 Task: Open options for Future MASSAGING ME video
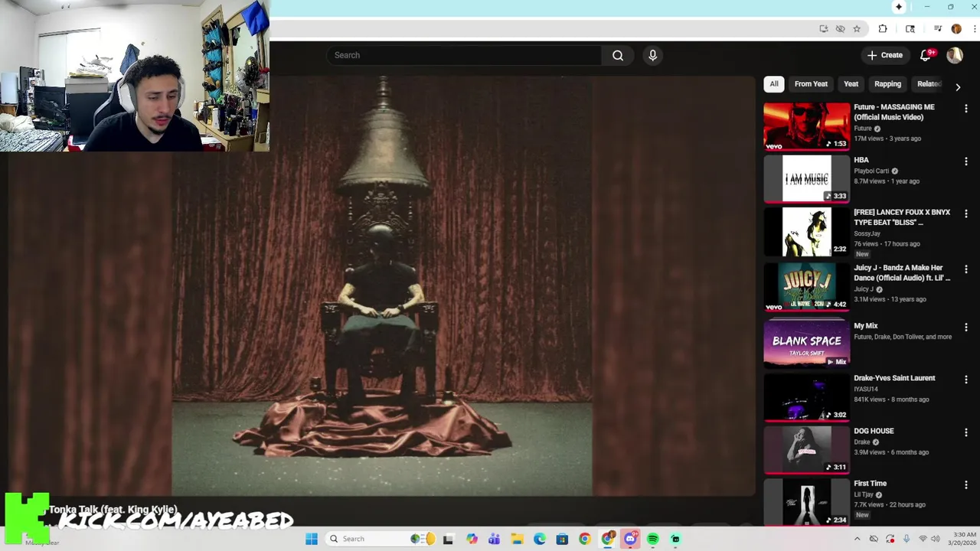coord(966,109)
